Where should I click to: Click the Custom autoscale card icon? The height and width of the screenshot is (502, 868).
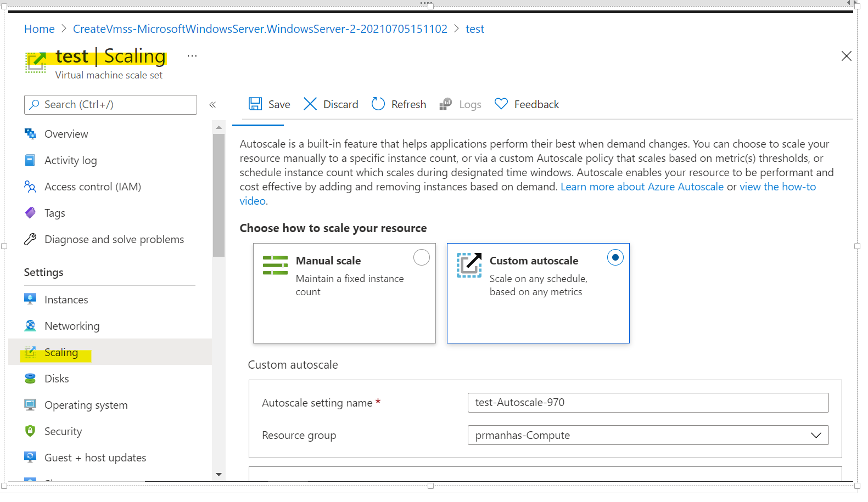coord(469,265)
